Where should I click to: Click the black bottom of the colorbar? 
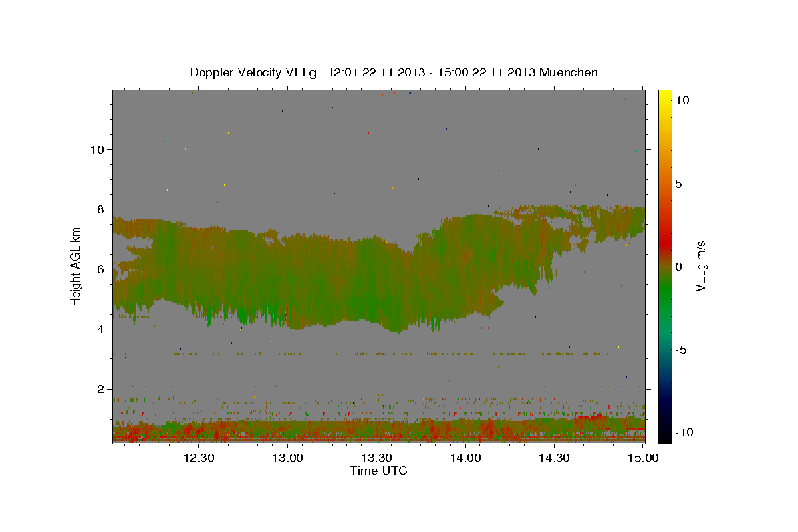665,436
